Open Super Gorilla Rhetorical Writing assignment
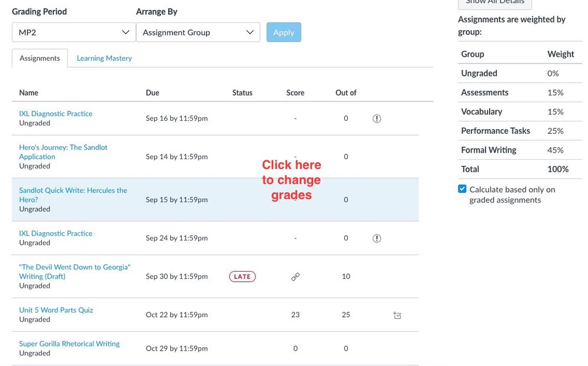Viewport: 588px width, 366px height. (x=69, y=344)
